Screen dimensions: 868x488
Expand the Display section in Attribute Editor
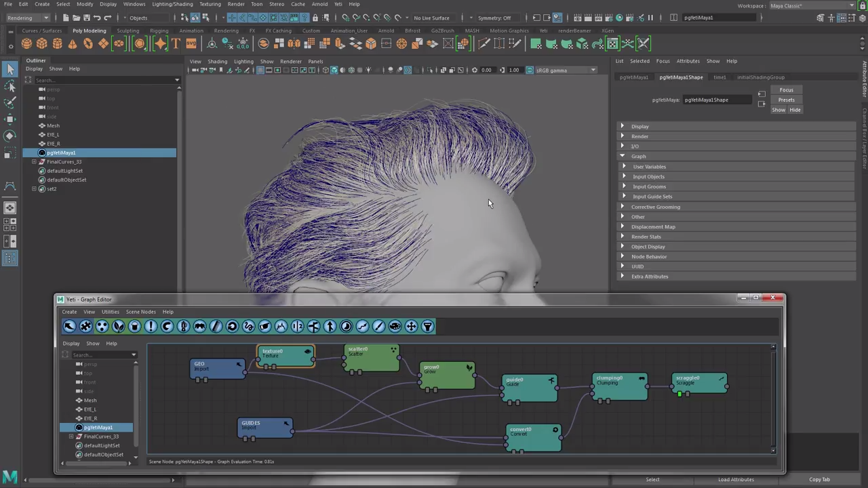[x=622, y=126]
